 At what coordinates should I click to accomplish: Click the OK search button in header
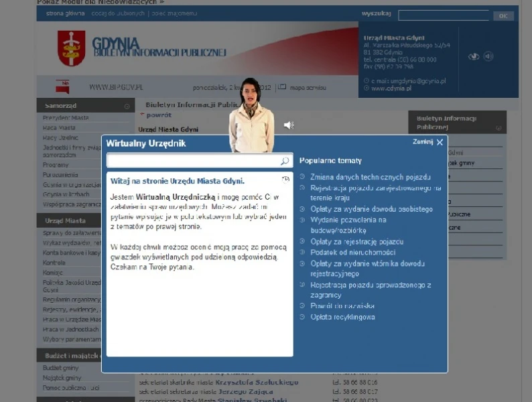pyautogui.click(x=503, y=15)
